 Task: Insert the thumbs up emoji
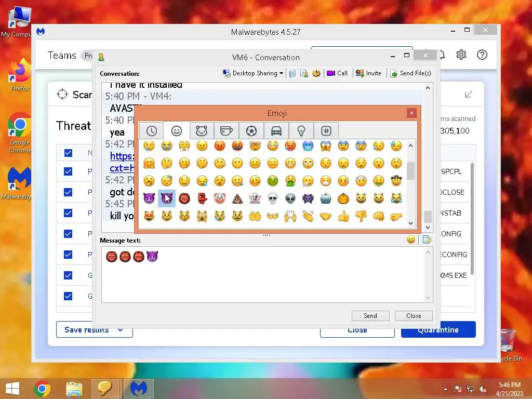343,216
